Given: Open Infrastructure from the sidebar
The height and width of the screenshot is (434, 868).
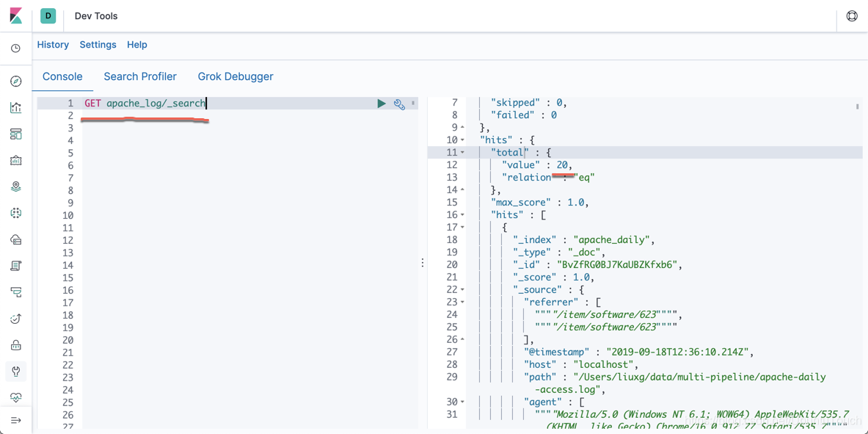Looking at the screenshot, I should point(16,239).
